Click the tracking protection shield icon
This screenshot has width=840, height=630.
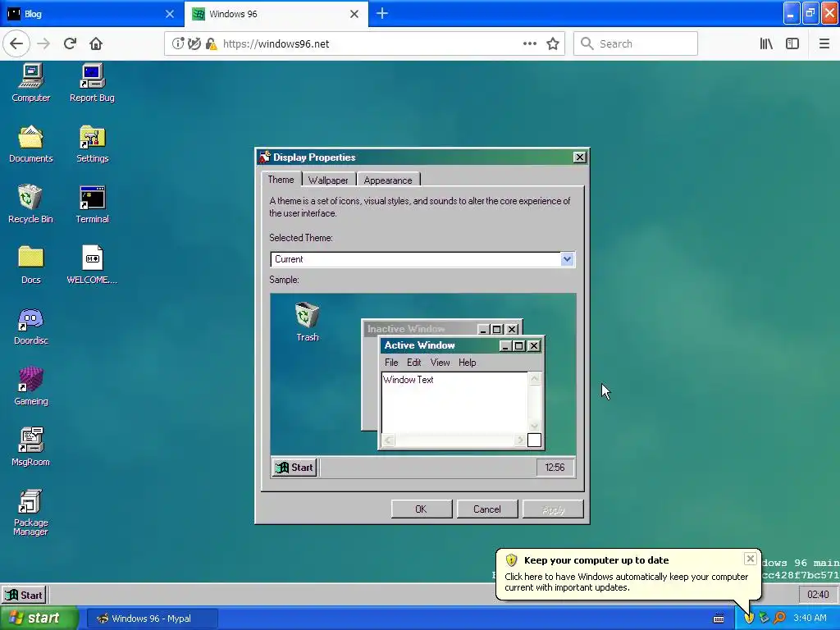(194, 43)
